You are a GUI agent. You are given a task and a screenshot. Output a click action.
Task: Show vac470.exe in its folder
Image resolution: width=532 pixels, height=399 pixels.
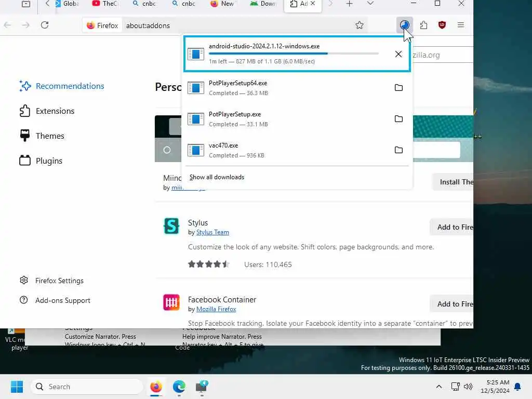point(398,150)
